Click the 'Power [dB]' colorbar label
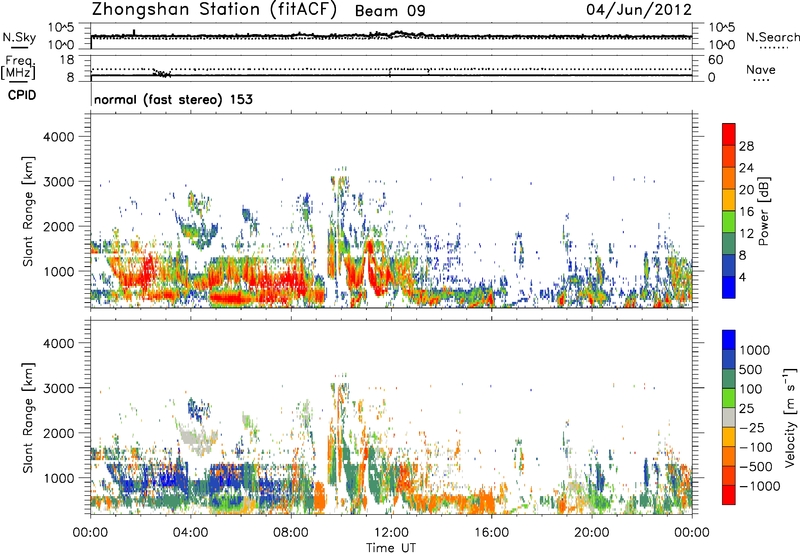This screenshot has width=800, height=554. tap(763, 211)
